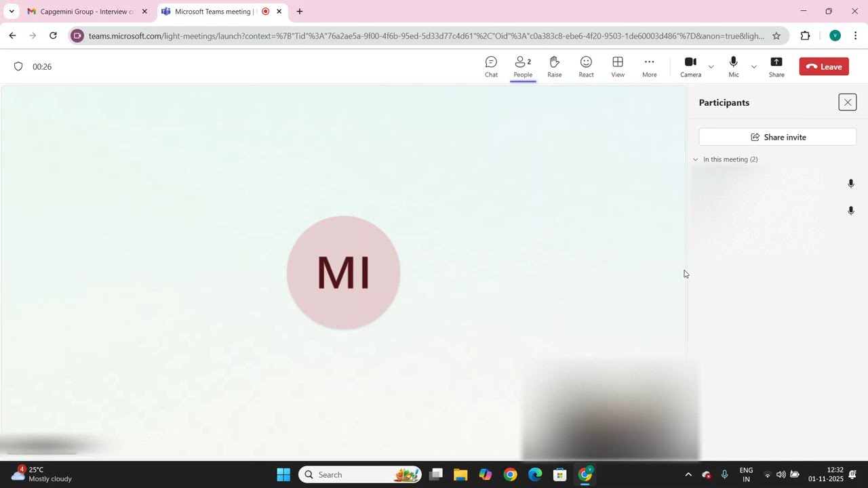Click the taskbar Search box
868x488 pixels.
click(360, 474)
